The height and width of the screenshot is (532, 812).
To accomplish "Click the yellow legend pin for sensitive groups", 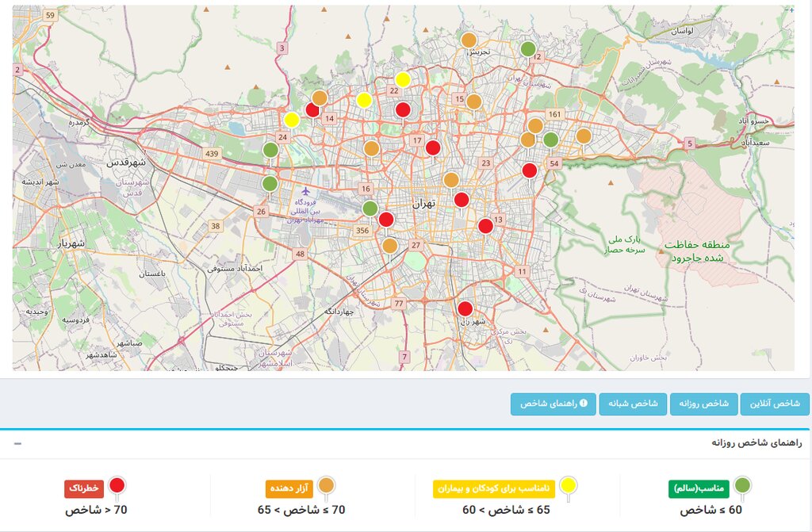I will click(x=568, y=485).
